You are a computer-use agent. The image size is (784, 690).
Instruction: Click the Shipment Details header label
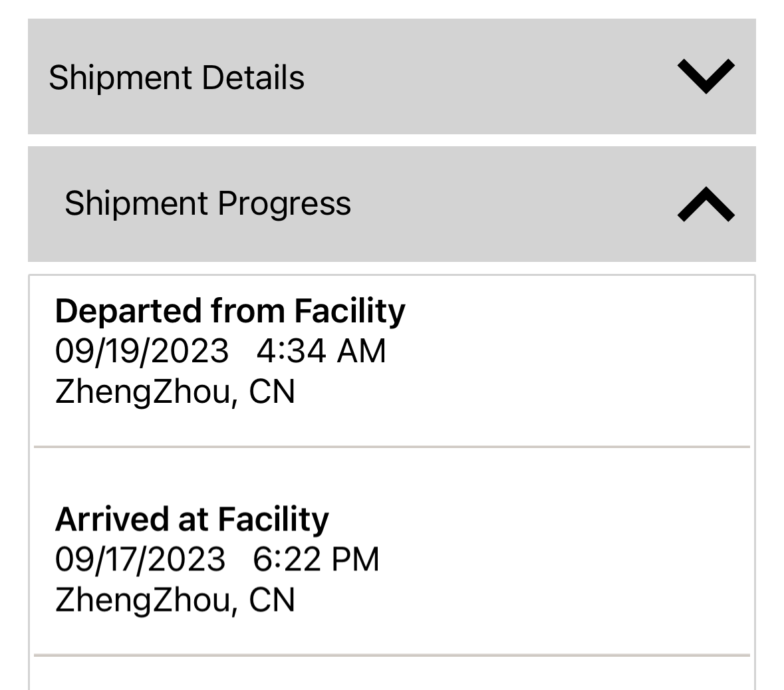(176, 77)
